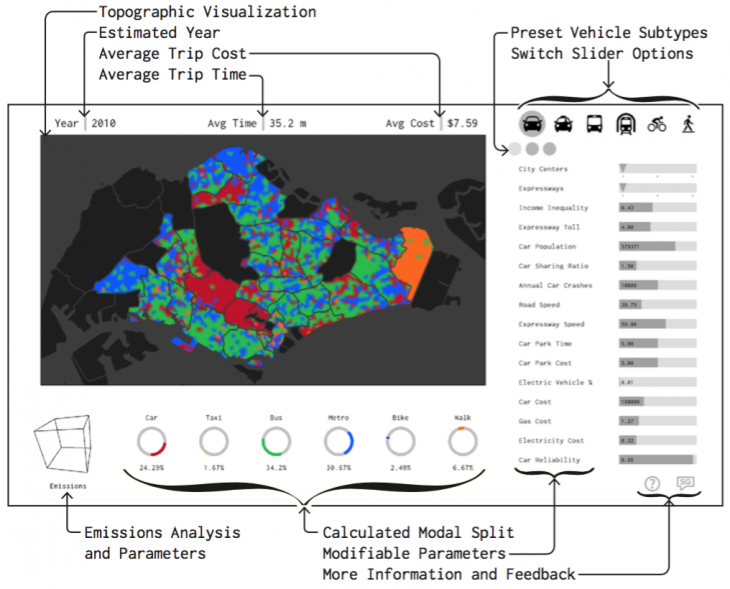Click the Year value field showing 2010

tap(103, 123)
